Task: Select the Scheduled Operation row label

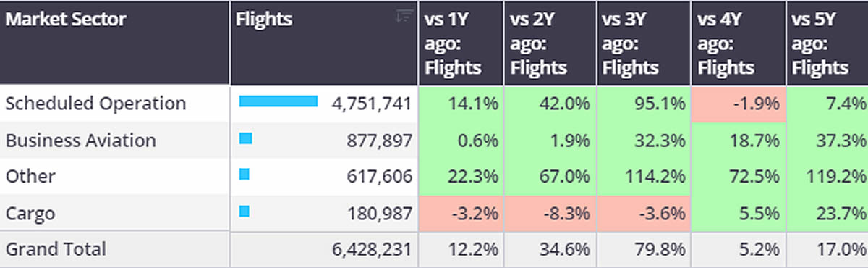Action: (95, 103)
